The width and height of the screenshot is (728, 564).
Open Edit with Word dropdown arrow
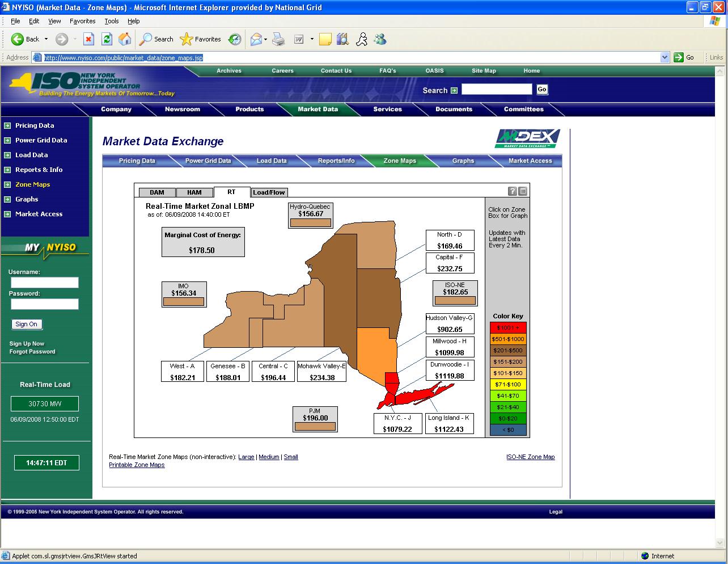(x=312, y=39)
